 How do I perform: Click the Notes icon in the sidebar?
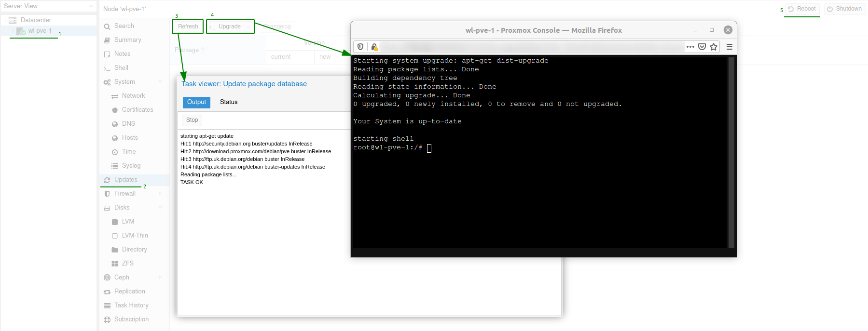click(107, 54)
